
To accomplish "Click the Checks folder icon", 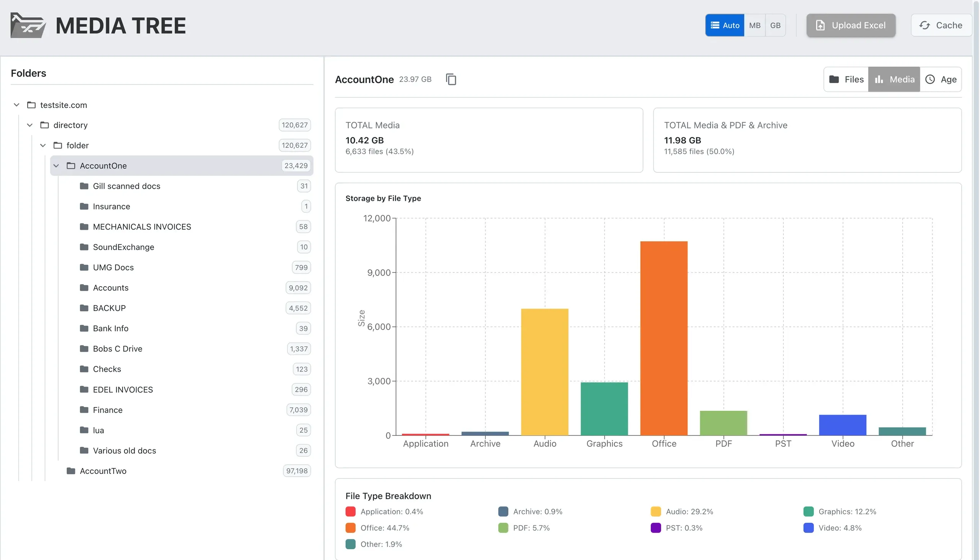I will pyautogui.click(x=84, y=369).
